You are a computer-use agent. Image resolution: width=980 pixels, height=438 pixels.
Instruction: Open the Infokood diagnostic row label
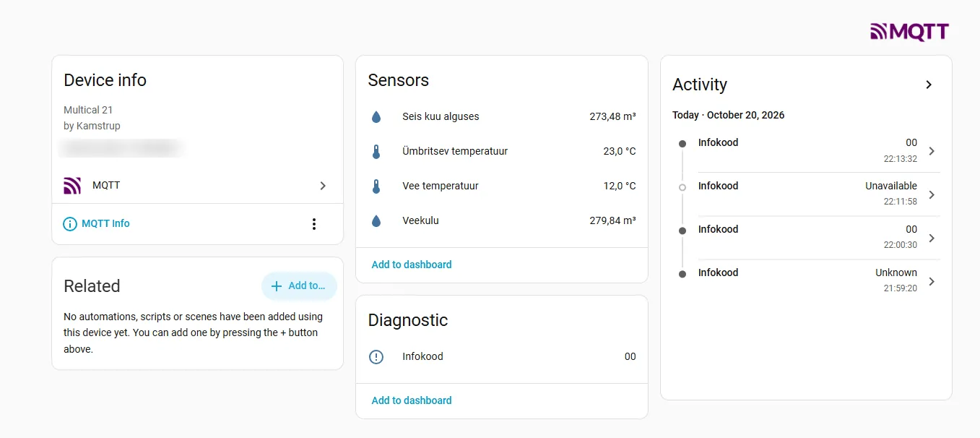[422, 357]
